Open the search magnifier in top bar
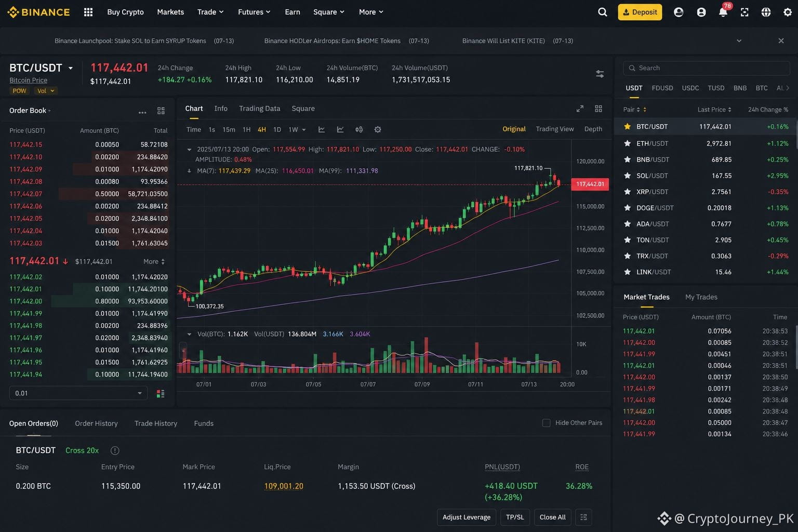This screenshot has width=798, height=532. click(x=603, y=12)
